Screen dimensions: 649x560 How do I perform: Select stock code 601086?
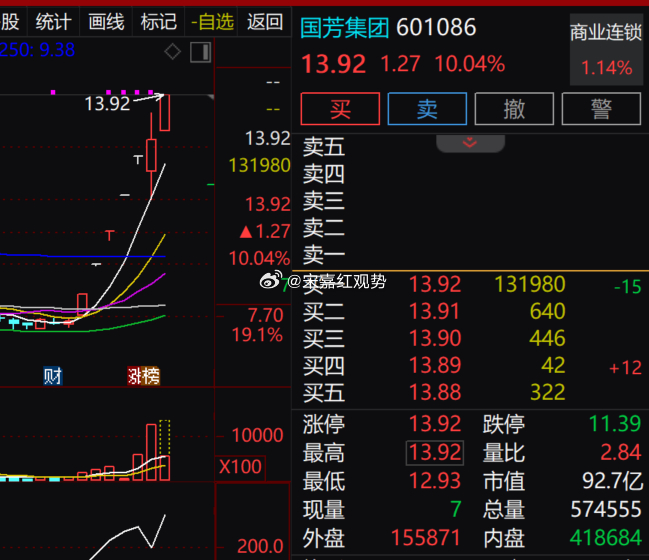(x=436, y=27)
